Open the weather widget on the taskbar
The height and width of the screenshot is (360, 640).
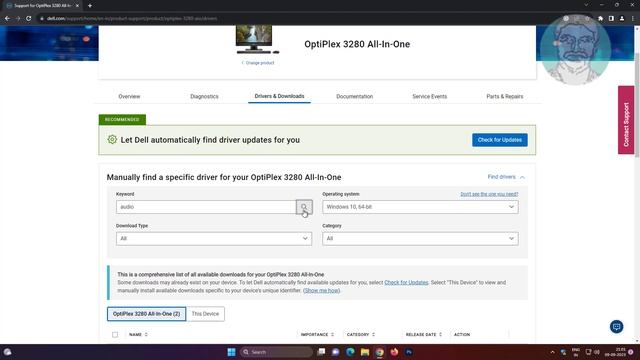[x=7, y=352]
